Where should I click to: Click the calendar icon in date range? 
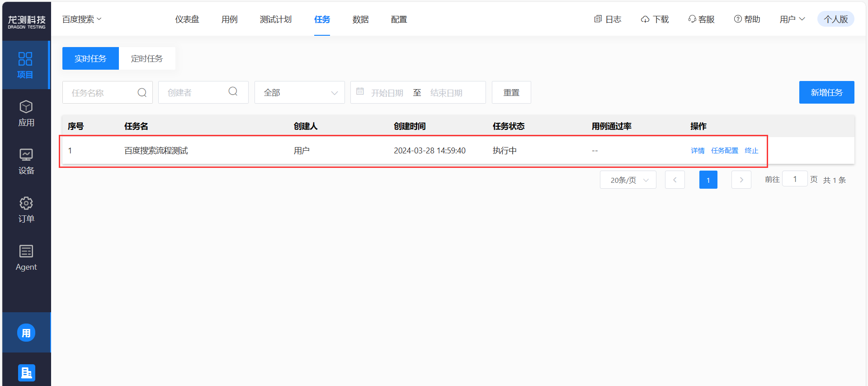[x=360, y=91]
